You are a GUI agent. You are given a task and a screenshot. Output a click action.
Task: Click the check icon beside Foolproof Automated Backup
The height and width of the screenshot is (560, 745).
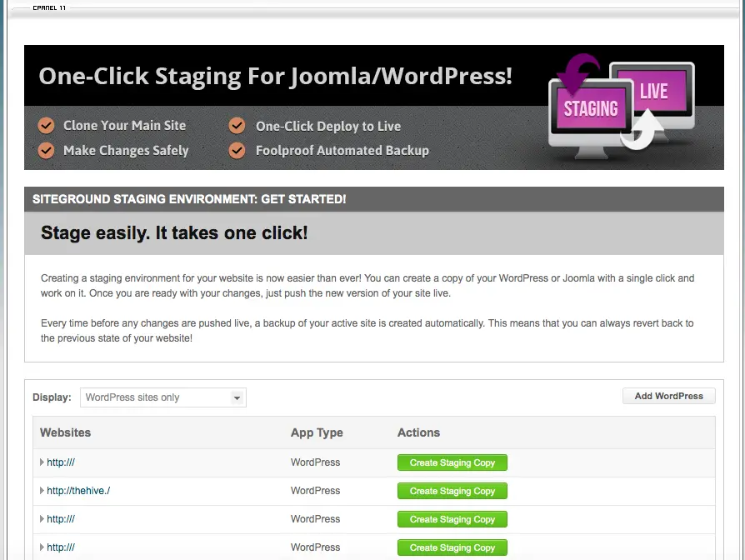[237, 151]
